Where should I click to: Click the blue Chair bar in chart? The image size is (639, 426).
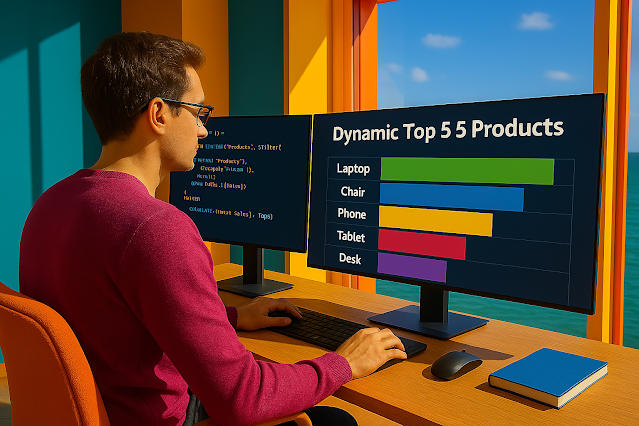[452, 197]
